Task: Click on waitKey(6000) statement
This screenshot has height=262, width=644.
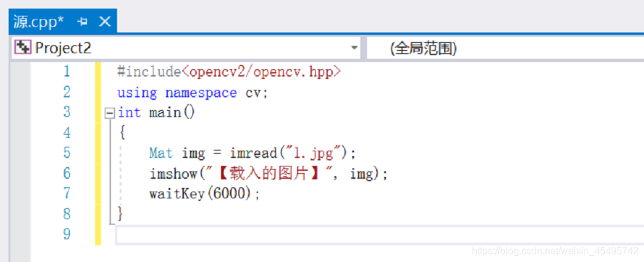Action: pyautogui.click(x=205, y=193)
